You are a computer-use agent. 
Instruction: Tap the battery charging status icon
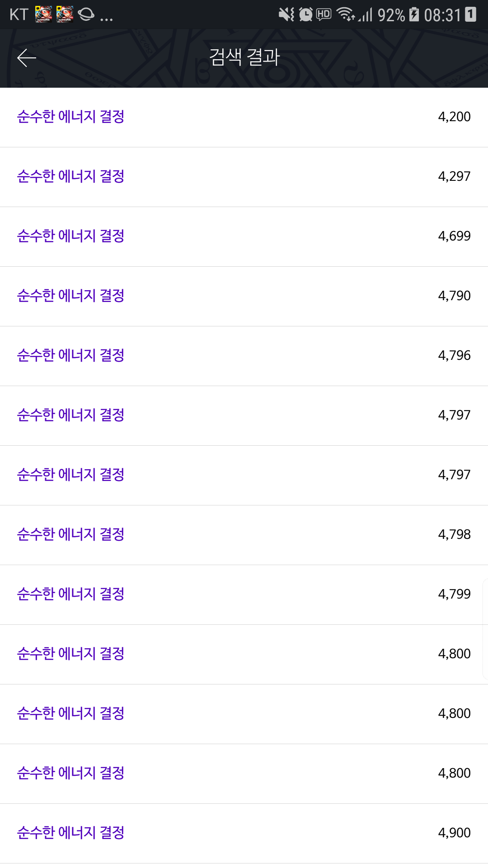(414, 14)
